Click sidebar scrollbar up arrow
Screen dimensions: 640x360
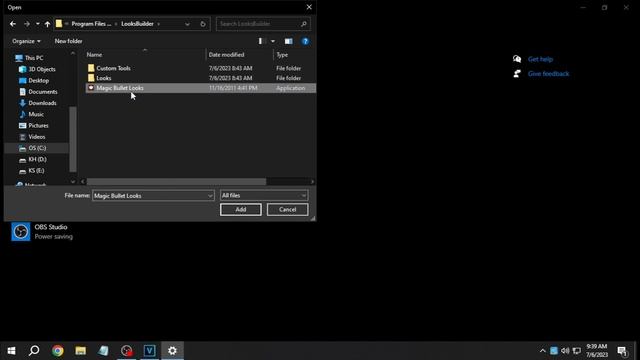pos(73,53)
